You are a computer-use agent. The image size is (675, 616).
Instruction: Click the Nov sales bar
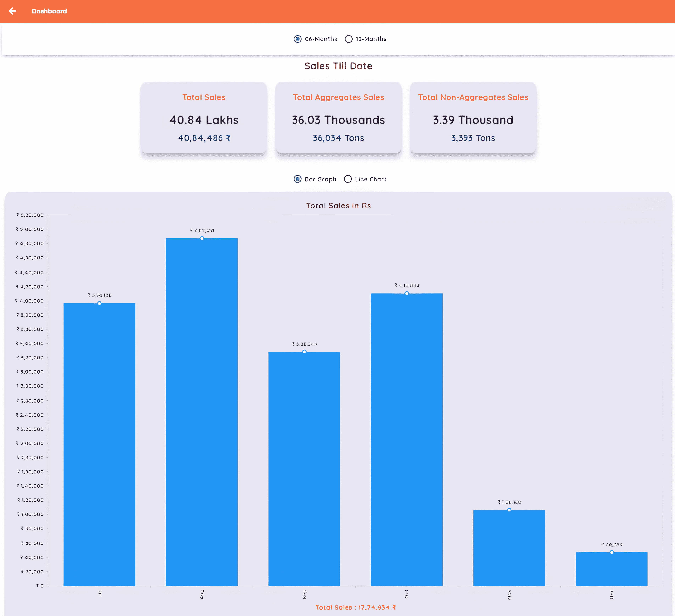pos(509,548)
